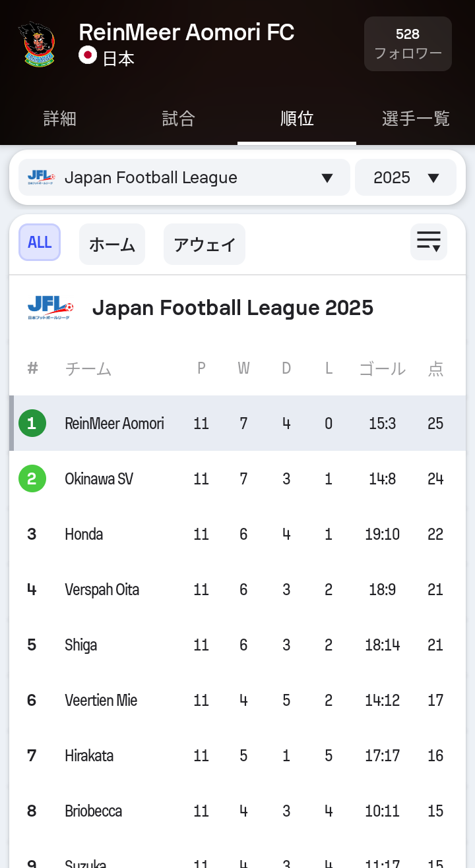The height and width of the screenshot is (868, 475).
Task: Open the table sort options icon
Action: tap(429, 242)
